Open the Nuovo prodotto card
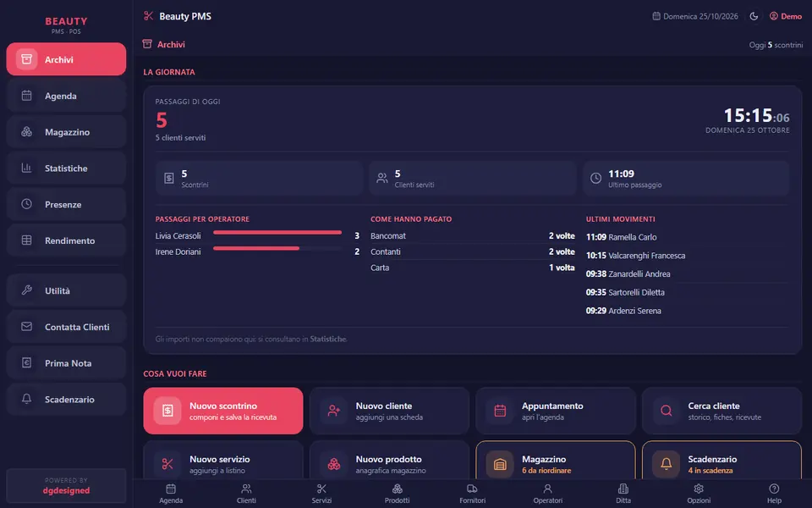Screen dimensions: 812x508 389,461
